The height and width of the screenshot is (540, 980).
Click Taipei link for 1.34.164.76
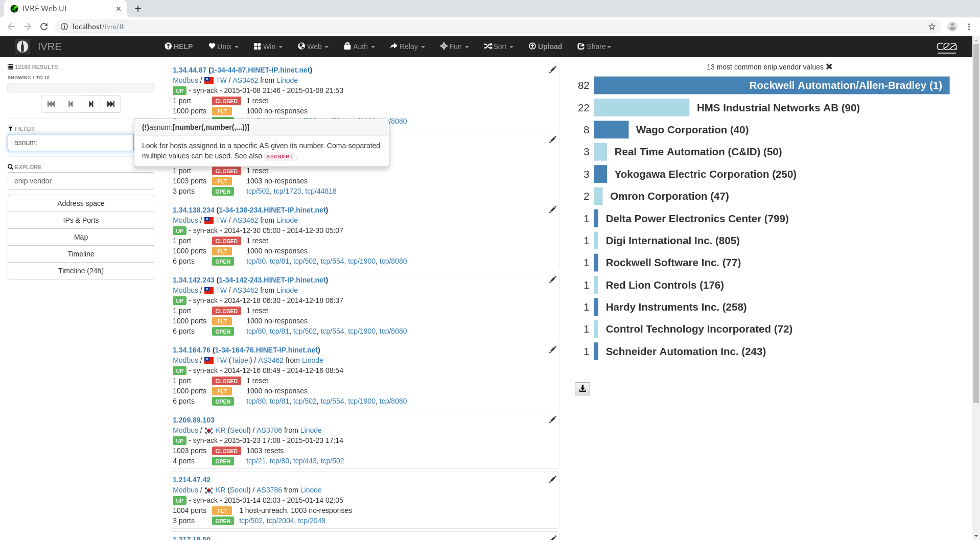[x=240, y=360]
